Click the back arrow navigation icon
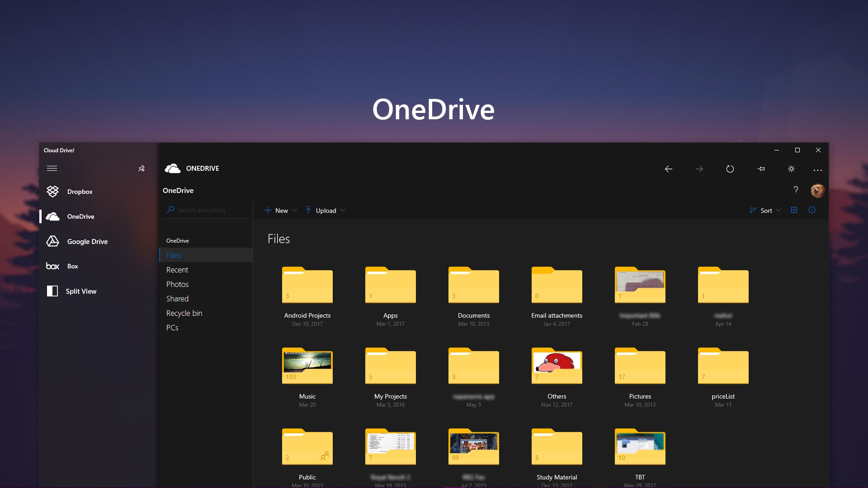Screen dimensions: 868x488 668,169
